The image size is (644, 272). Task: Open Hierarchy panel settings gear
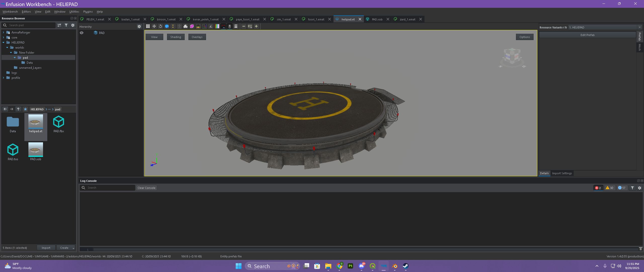(139, 27)
